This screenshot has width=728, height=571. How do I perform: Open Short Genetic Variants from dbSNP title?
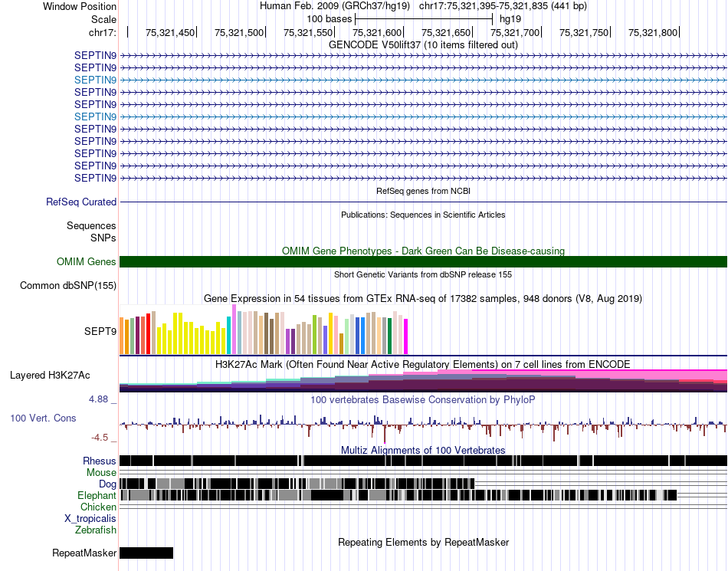tap(423, 274)
